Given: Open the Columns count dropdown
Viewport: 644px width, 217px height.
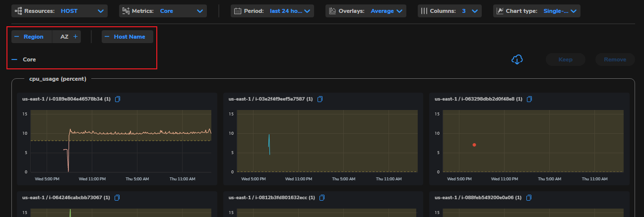Looking at the screenshot, I should coord(450,11).
